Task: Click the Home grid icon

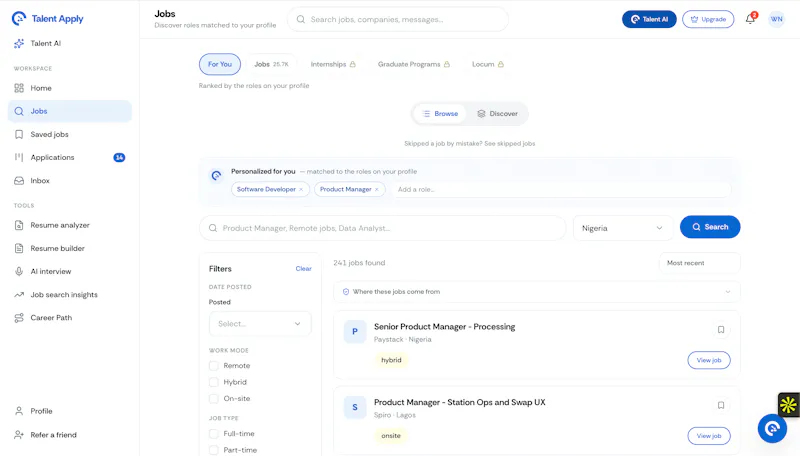Action: pos(19,88)
